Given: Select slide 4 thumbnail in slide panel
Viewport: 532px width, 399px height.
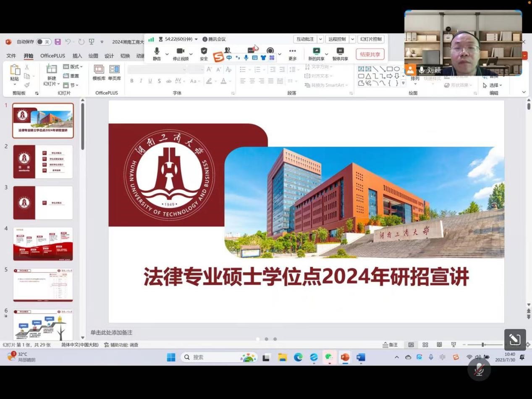Looking at the screenshot, I should [x=43, y=244].
